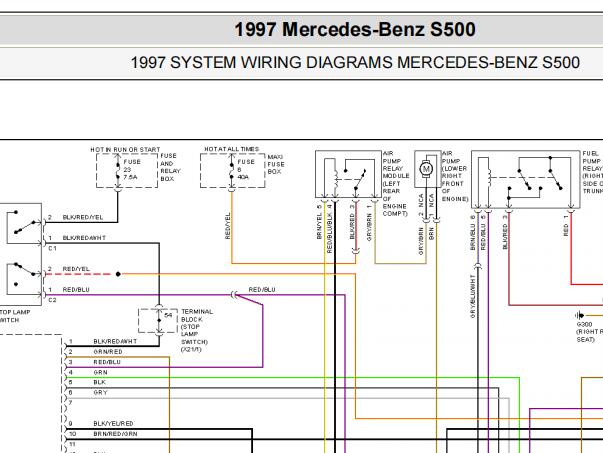Screen dimensions: 603x453
Task: Click the air pump motor 'M' symbol
Action: point(426,168)
